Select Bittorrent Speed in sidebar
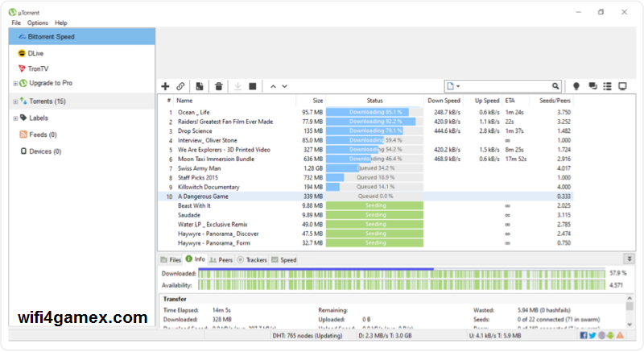 click(82, 36)
